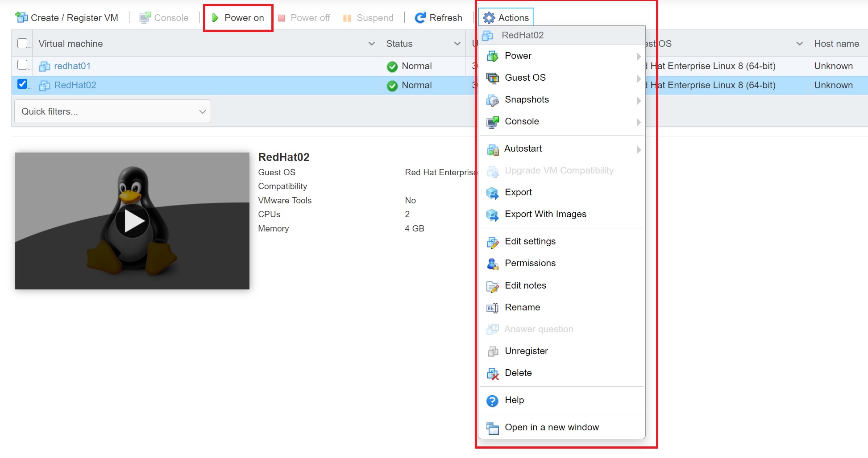868x458 pixels.
Task: Click the Unknown host name for redhat01
Action: (833, 66)
